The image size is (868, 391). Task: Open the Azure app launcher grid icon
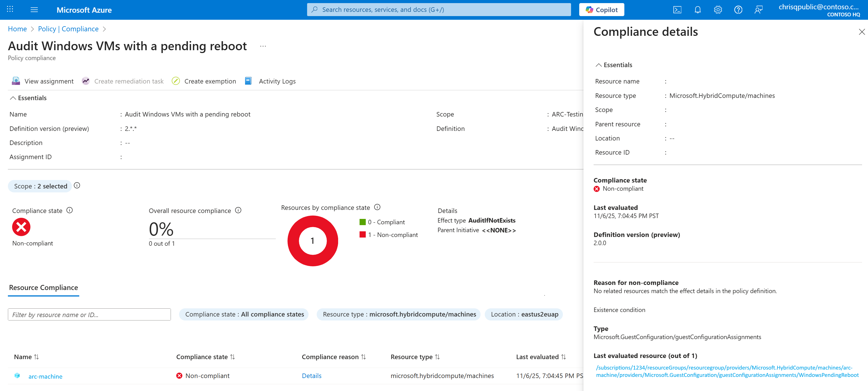click(10, 9)
